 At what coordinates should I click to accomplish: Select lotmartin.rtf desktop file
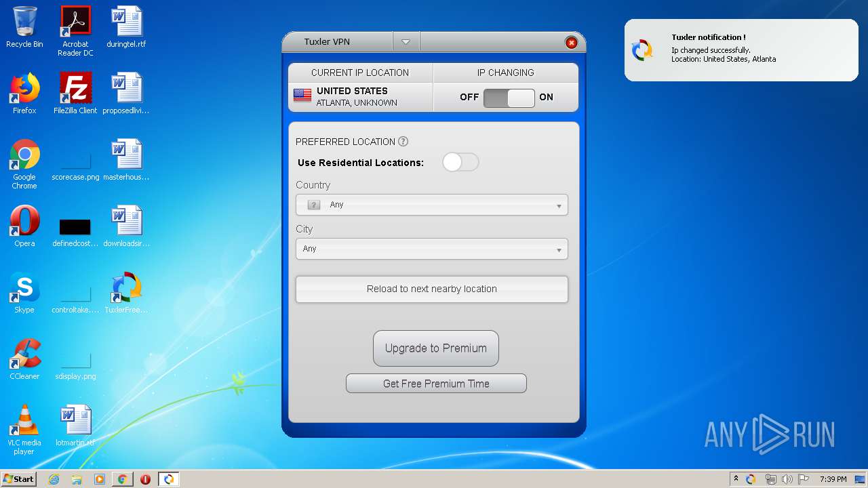(75, 426)
